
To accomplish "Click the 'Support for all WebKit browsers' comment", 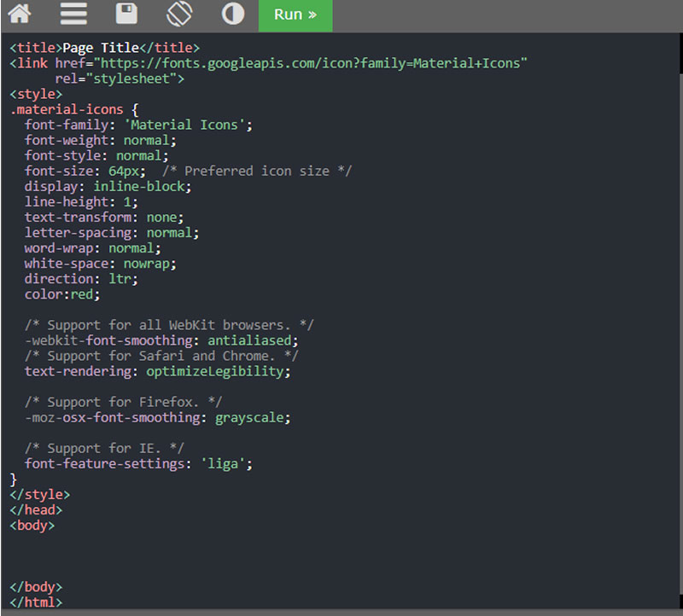I will pos(169,325).
